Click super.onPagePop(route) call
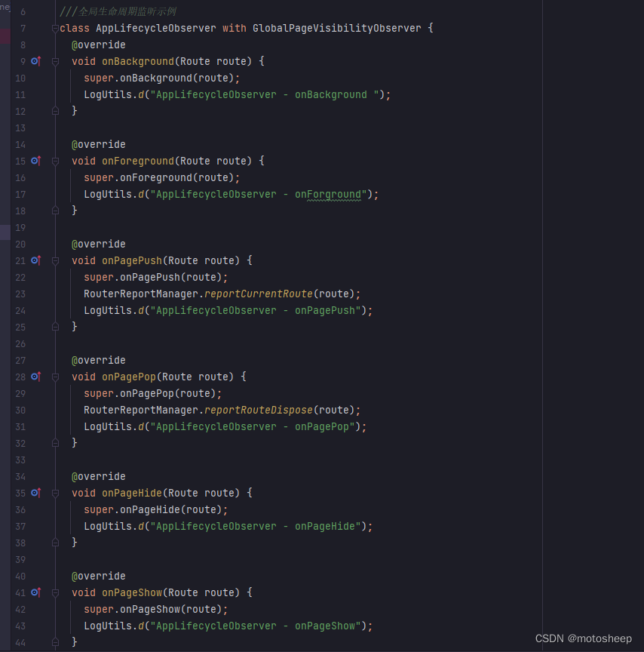Viewport: 644px width, 652px height. click(x=152, y=393)
